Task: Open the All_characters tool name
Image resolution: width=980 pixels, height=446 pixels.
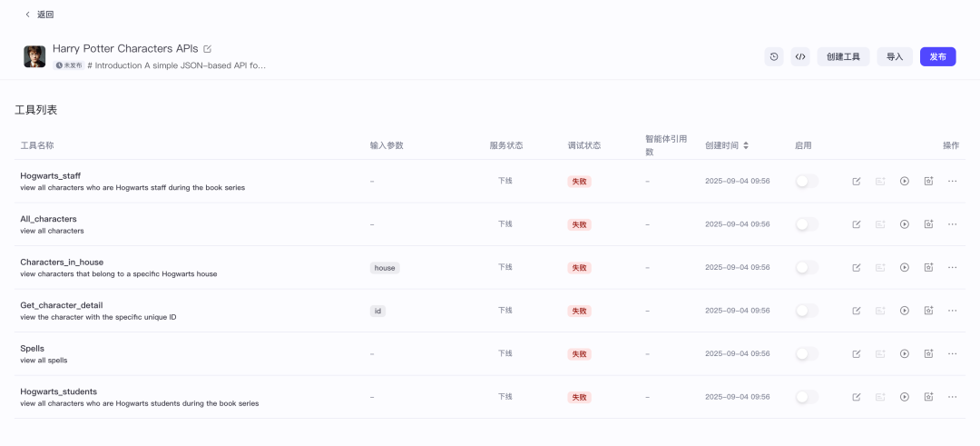Action: (48, 219)
